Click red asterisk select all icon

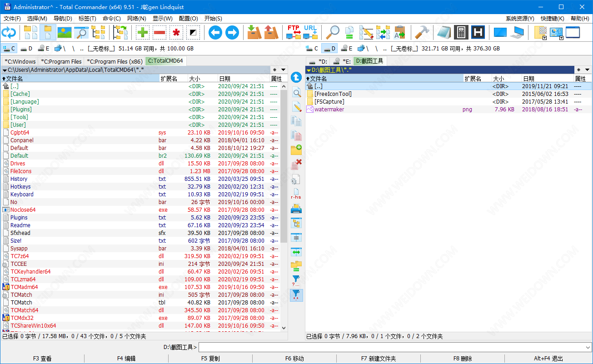point(176,32)
